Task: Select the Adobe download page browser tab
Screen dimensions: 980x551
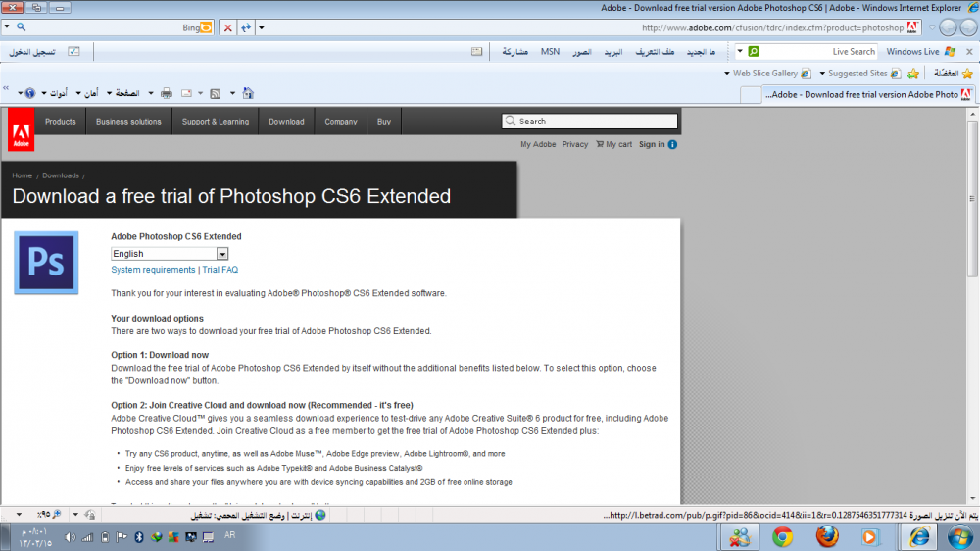Action: [867, 94]
